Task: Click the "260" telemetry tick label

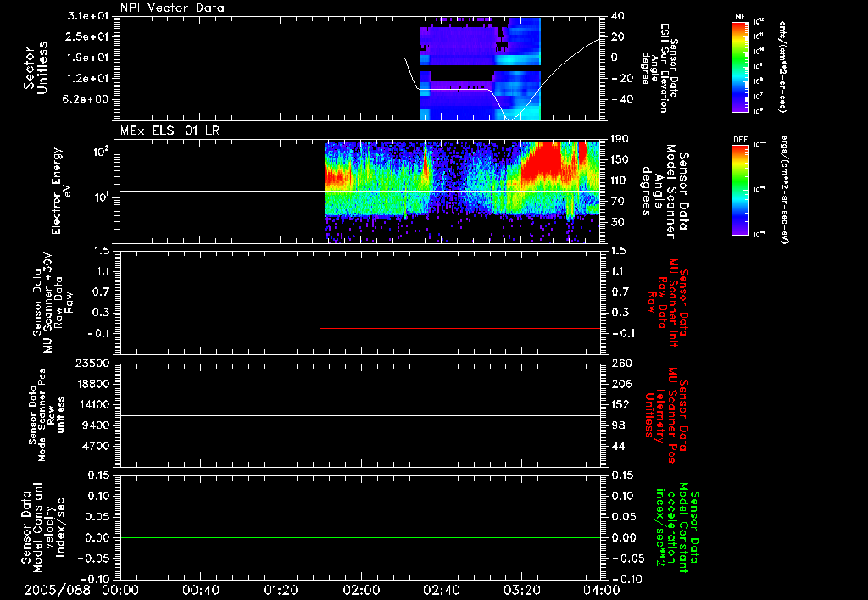Action: pyautogui.click(x=621, y=364)
